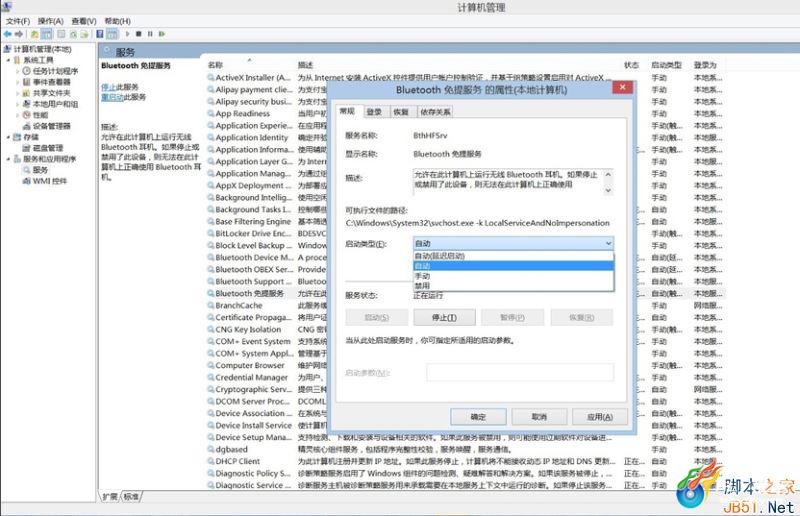This screenshot has height=516, width=800.
Task: Click the Start service play icon in toolbar
Action: [x=128, y=34]
